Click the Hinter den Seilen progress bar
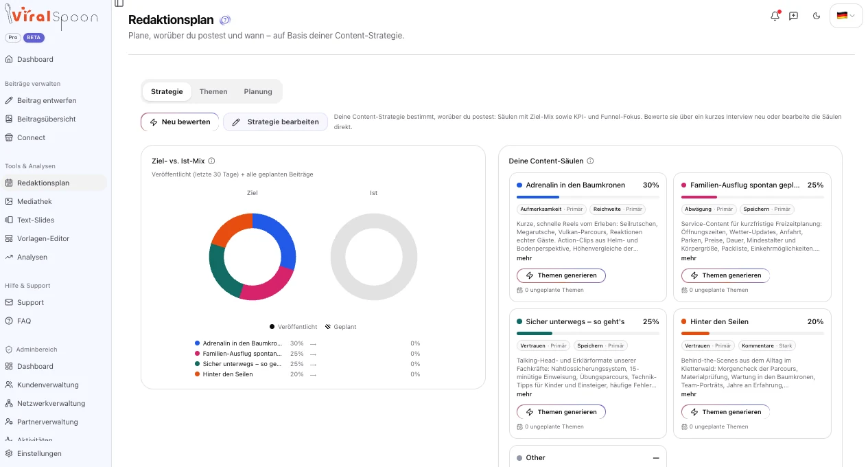Image resolution: width=868 pixels, height=467 pixels. 753,334
